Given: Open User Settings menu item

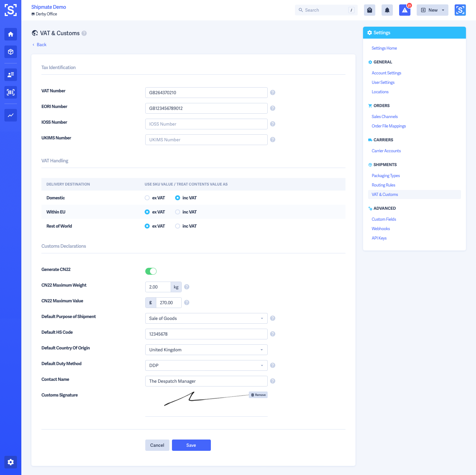Looking at the screenshot, I should (383, 82).
